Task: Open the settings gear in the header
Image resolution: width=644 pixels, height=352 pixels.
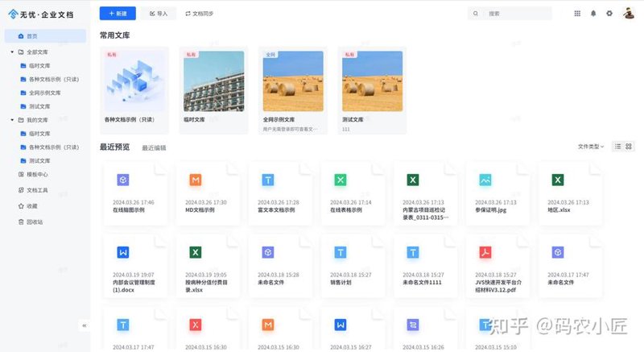Action: 609,14
